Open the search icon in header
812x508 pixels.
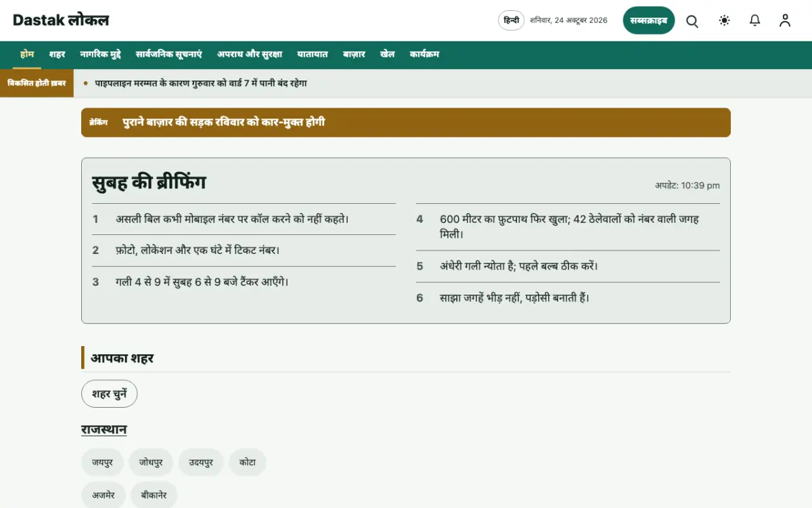click(692, 21)
